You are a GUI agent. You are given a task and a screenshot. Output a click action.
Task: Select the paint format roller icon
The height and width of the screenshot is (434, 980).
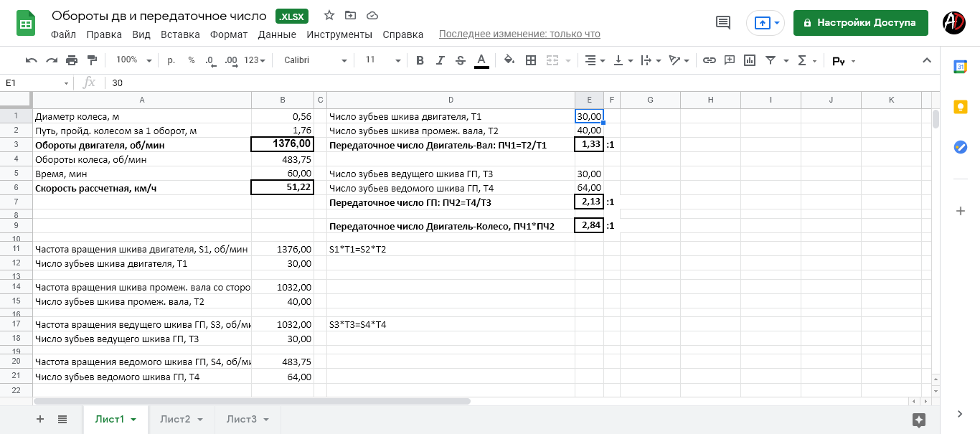(92, 60)
